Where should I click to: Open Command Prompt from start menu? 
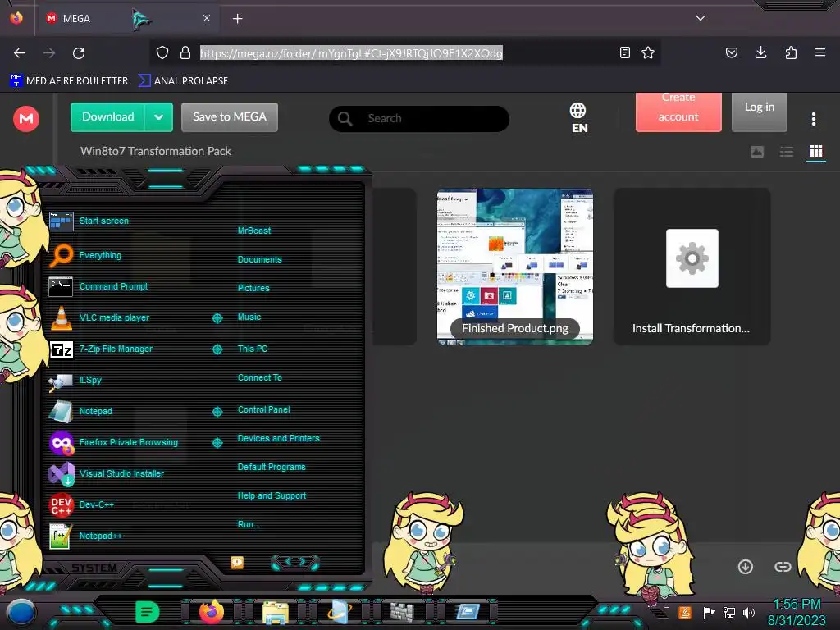(x=98, y=286)
